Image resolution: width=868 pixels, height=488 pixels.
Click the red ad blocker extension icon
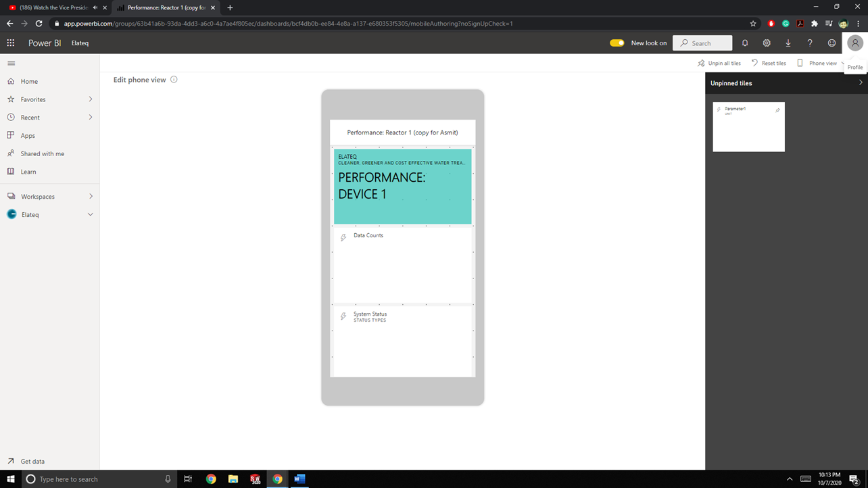(771, 24)
